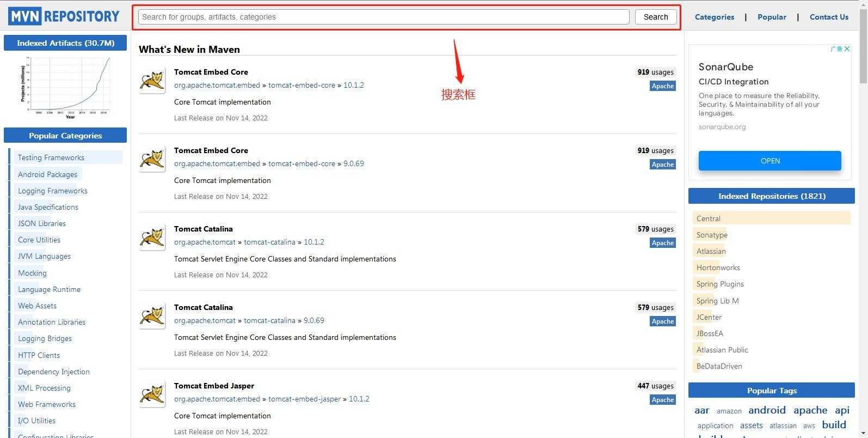The height and width of the screenshot is (438, 868).
Task: Click the android popular tag
Action: click(767, 410)
